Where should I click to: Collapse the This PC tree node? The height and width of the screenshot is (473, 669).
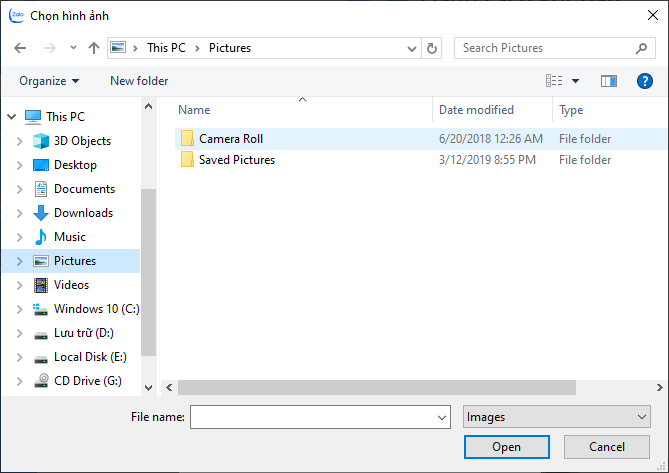click(x=10, y=117)
